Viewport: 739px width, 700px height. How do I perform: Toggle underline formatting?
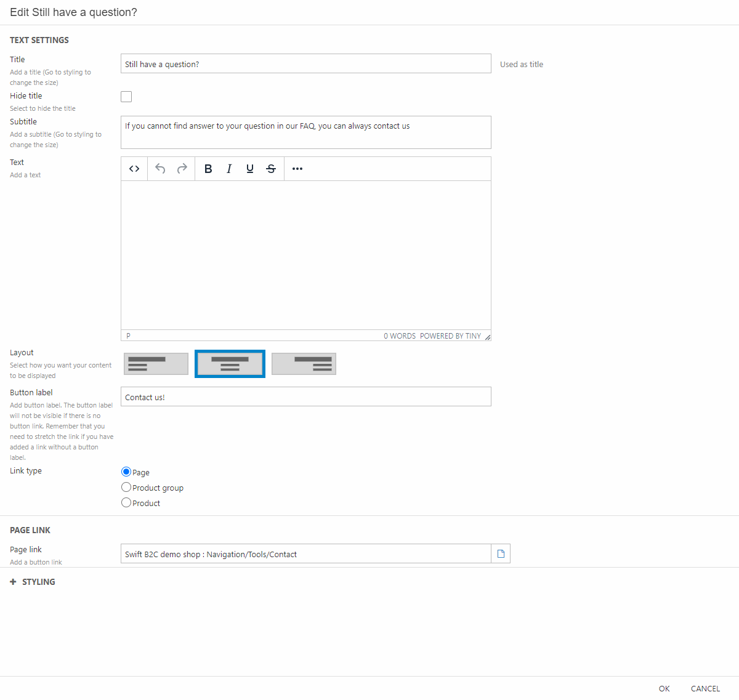(250, 169)
